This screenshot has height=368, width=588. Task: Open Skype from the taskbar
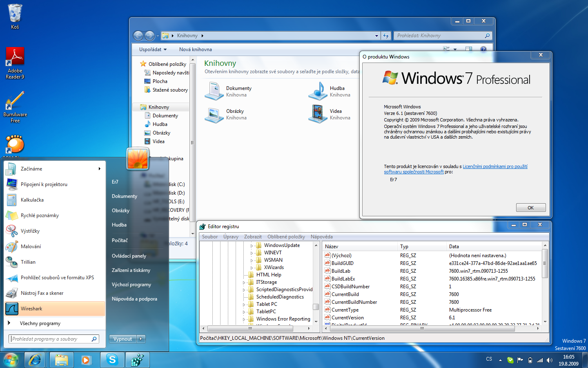(112, 360)
